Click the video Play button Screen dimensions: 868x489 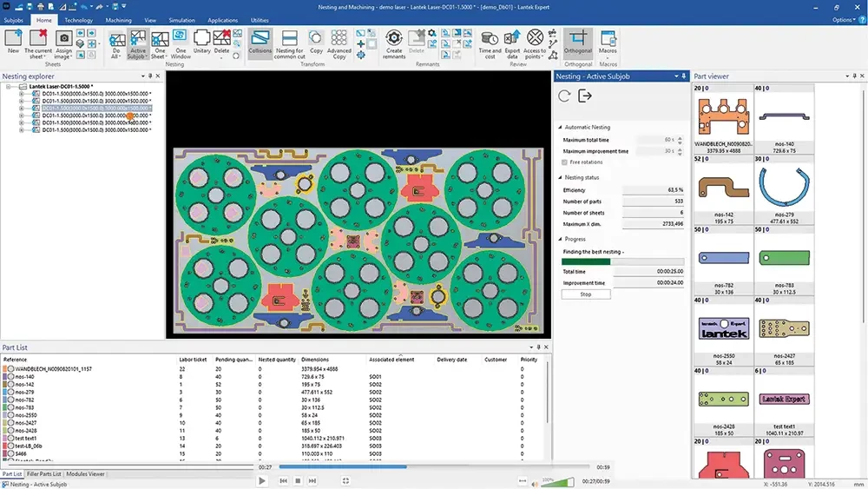(262, 480)
